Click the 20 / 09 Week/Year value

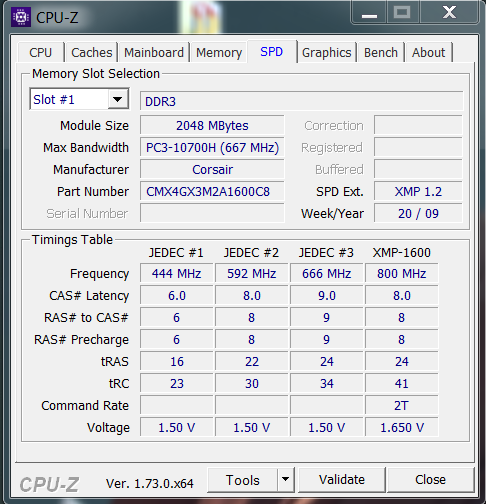tap(418, 213)
